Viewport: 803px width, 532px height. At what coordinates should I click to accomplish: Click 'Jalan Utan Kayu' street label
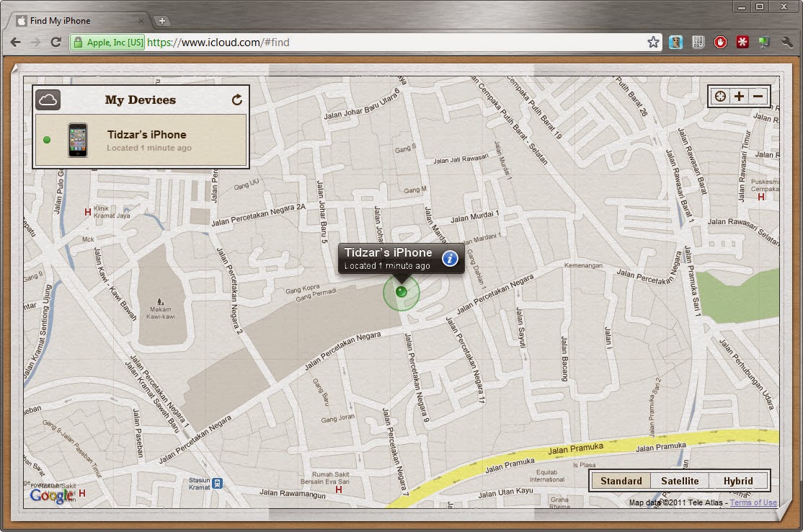[505, 492]
